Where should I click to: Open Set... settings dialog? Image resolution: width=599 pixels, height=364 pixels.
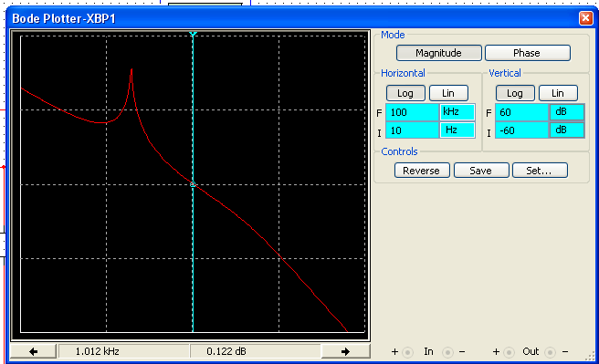coord(540,171)
